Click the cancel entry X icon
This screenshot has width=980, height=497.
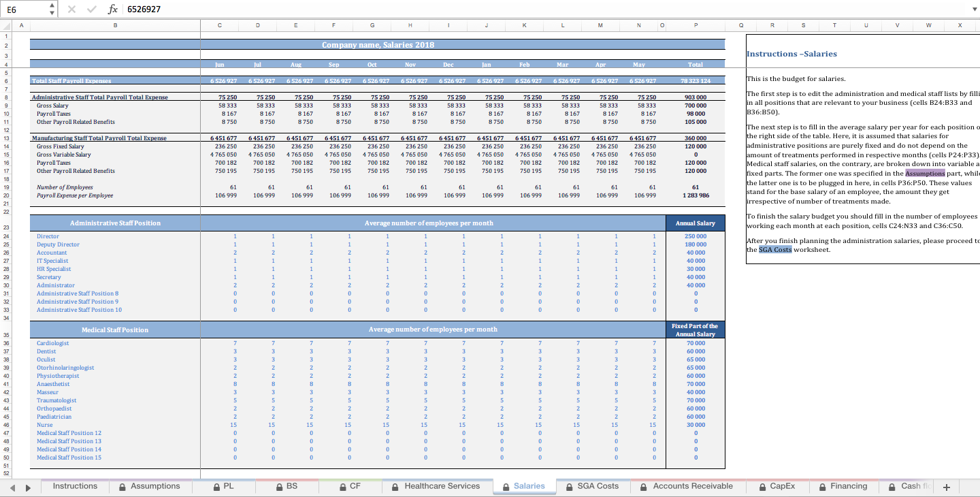[72, 10]
